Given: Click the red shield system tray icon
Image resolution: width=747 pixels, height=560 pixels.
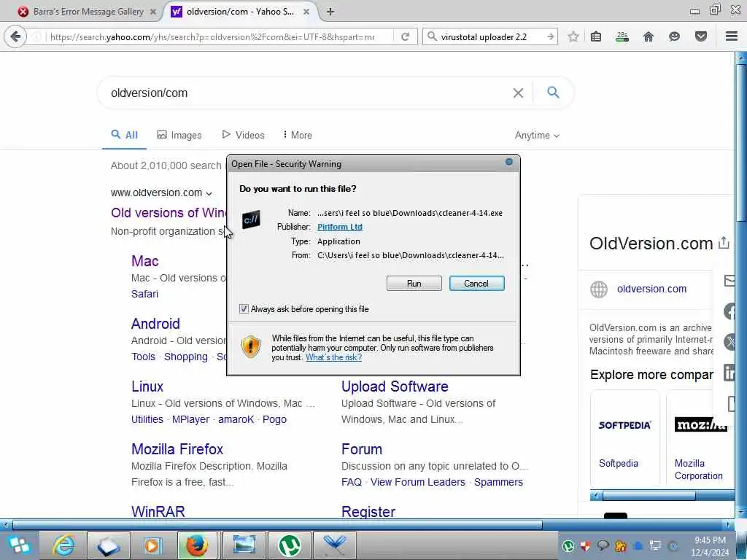Looking at the screenshot, I should point(586,545).
